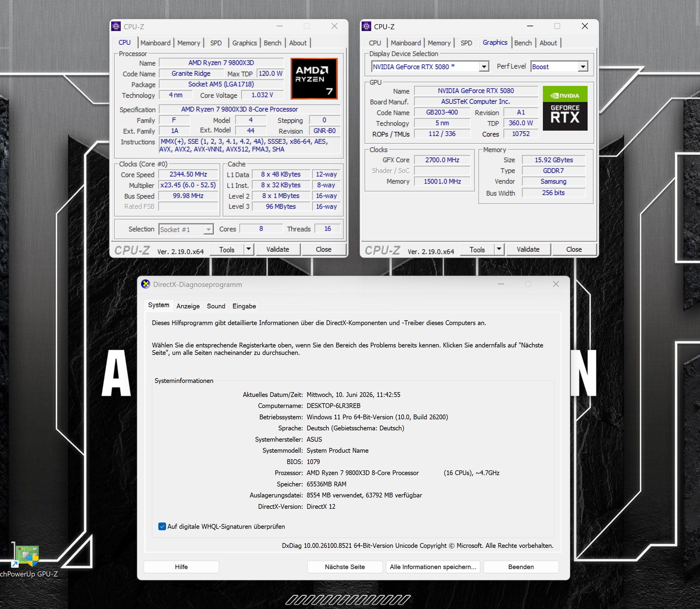Image resolution: width=700 pixels, height=609 pixels.
Task: Toggle the WHQL-Signaturen überprüfen checkbox
Action: (x=162, y=526)
